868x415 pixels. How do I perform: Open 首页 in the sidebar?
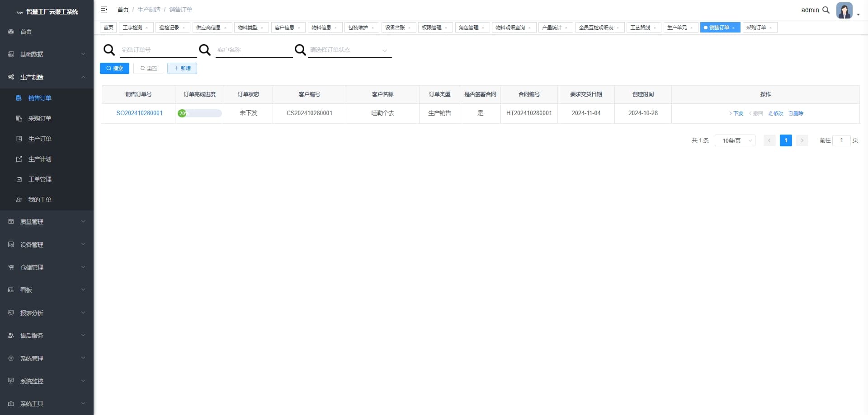(x=47, y=32)
